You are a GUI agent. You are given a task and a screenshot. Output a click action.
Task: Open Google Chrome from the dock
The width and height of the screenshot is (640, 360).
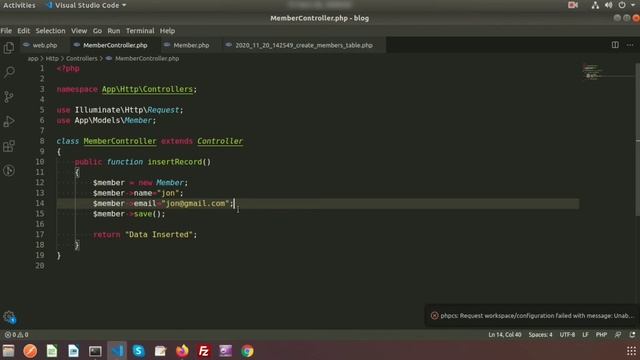[x=247, y=351]
